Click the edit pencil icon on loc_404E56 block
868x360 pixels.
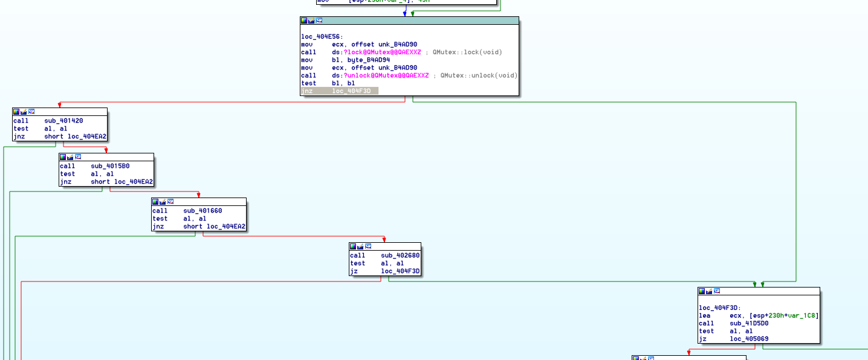click(x=311, y=21)
